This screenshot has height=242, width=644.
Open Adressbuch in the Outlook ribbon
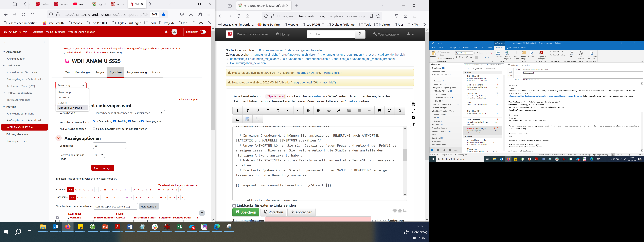498,54
